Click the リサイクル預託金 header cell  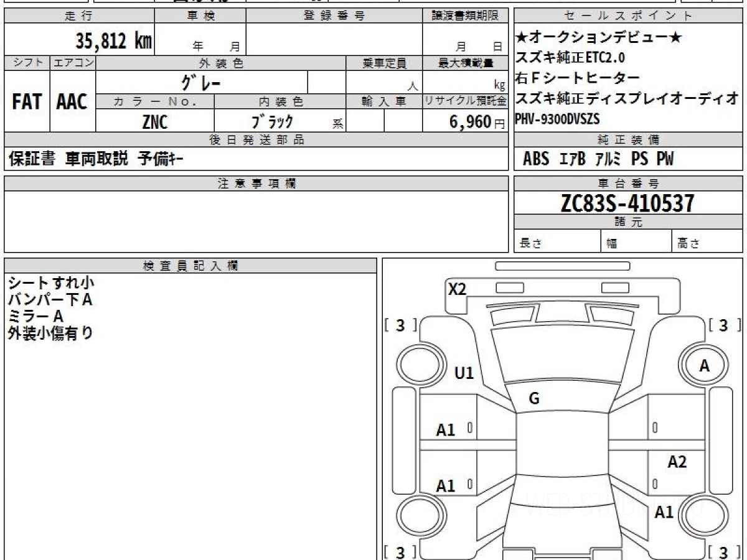tap(465, 101)
